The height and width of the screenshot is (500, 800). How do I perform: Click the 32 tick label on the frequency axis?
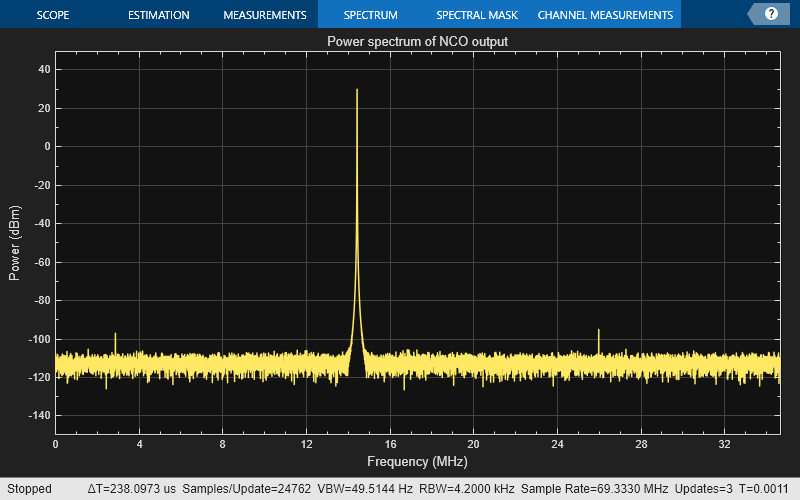pyautogui.click(x=724, y=444)
